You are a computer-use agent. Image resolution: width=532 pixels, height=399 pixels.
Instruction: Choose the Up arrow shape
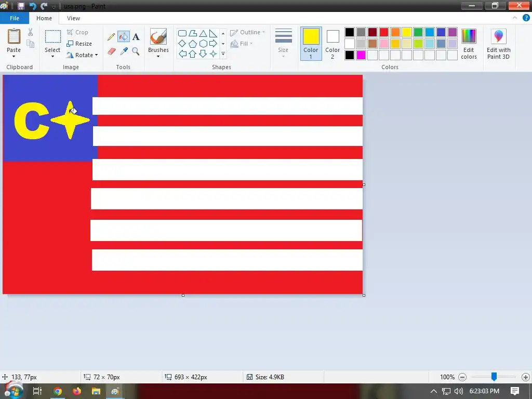click(193, 54)
